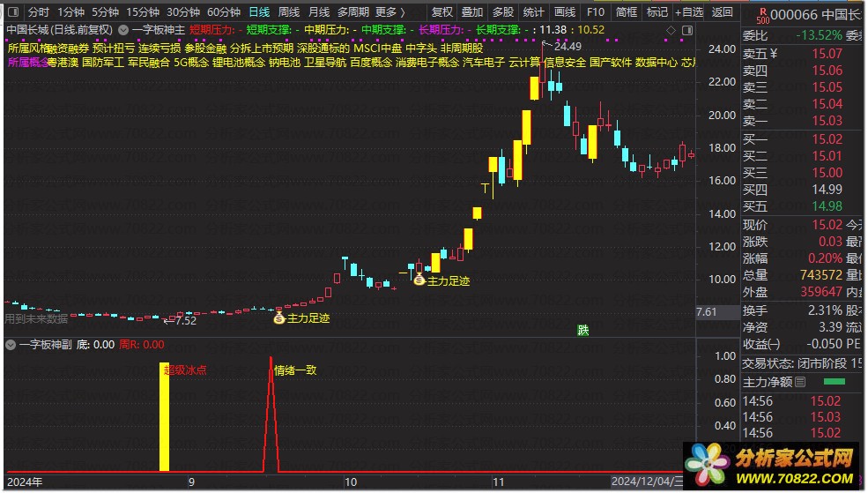Open the 多周期 multi-period view
The width and height of the screenshot is (868, 493).
click(x=353, y=11)
